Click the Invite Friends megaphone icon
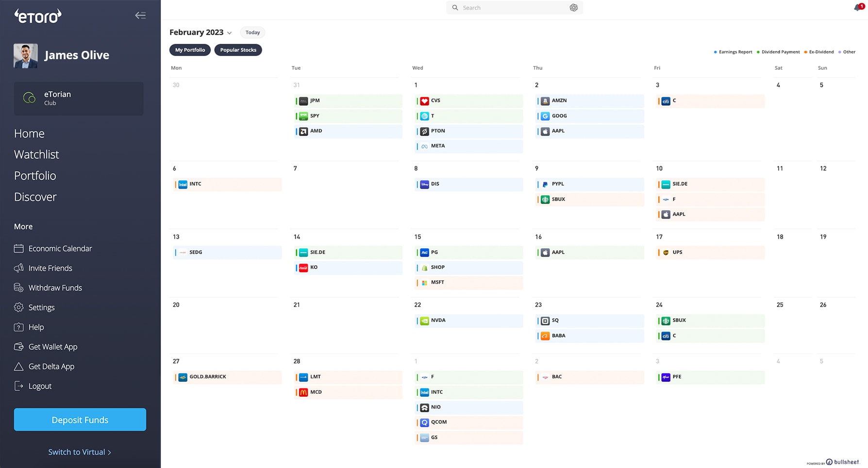This screenshot has width=868, height=468. pyautogui.click(x=18, y=268)
